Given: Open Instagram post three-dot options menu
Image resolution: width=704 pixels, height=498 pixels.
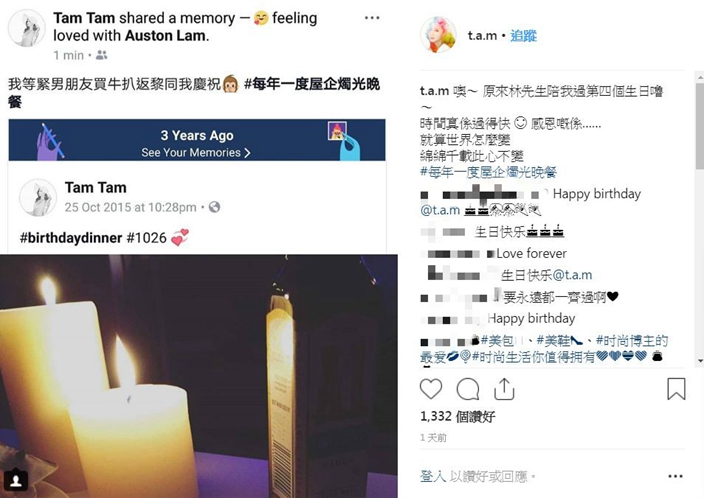Looking at the screenshot, I should (x=675, y=476).
